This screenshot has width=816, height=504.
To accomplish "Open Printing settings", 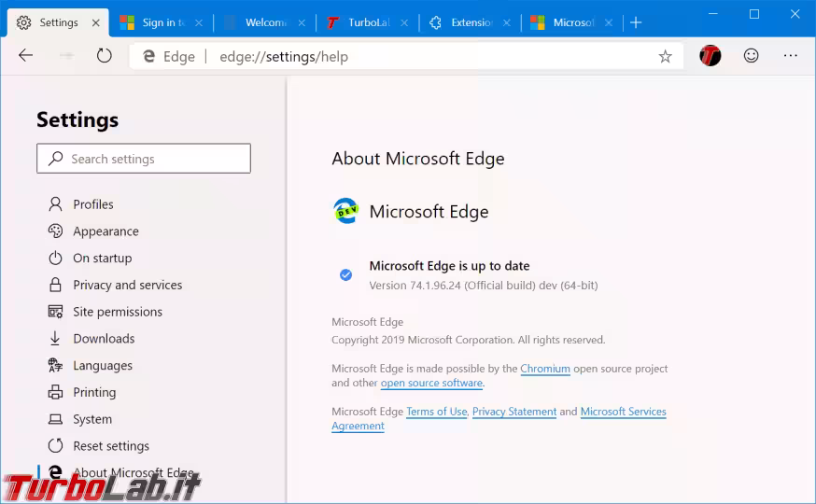I will tap(94, 392).
